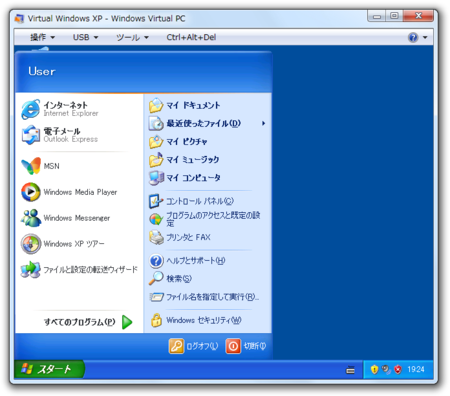Click the 最近使ったファイル recent documents clock icon
450x396 pixels.
(156, 123)
